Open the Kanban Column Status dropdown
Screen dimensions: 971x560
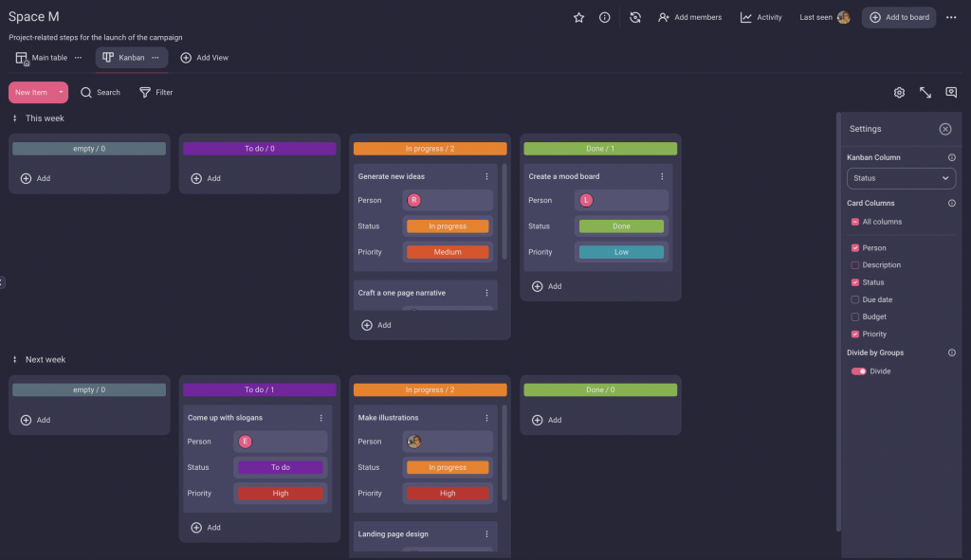tap(901, 178)
